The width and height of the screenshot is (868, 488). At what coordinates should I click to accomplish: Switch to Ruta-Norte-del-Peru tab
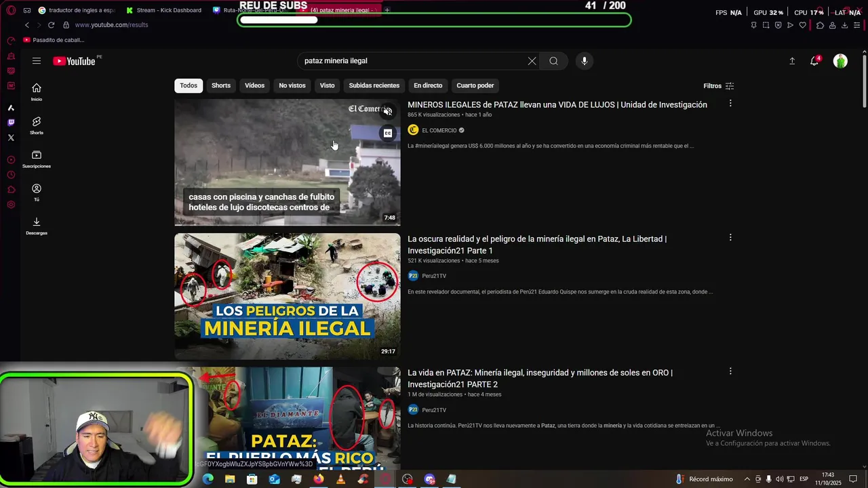pyautogui.click(x=250, y=10)
